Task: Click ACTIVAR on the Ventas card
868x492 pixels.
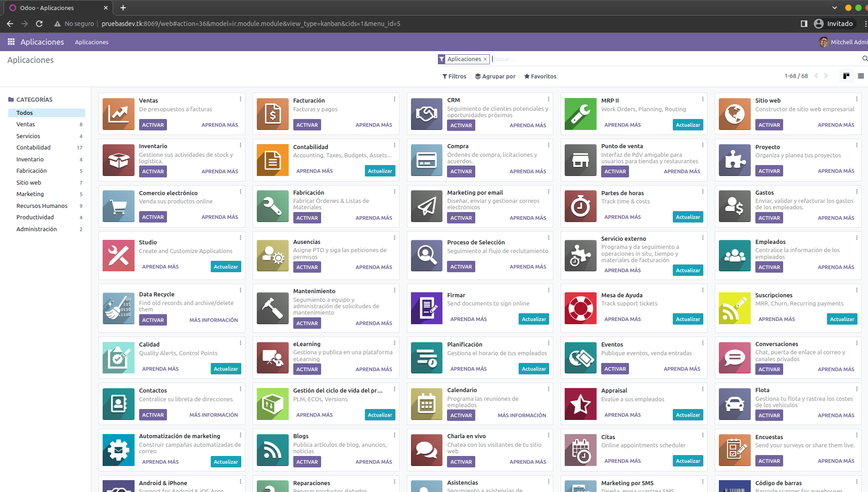Action: coord(153,124)
